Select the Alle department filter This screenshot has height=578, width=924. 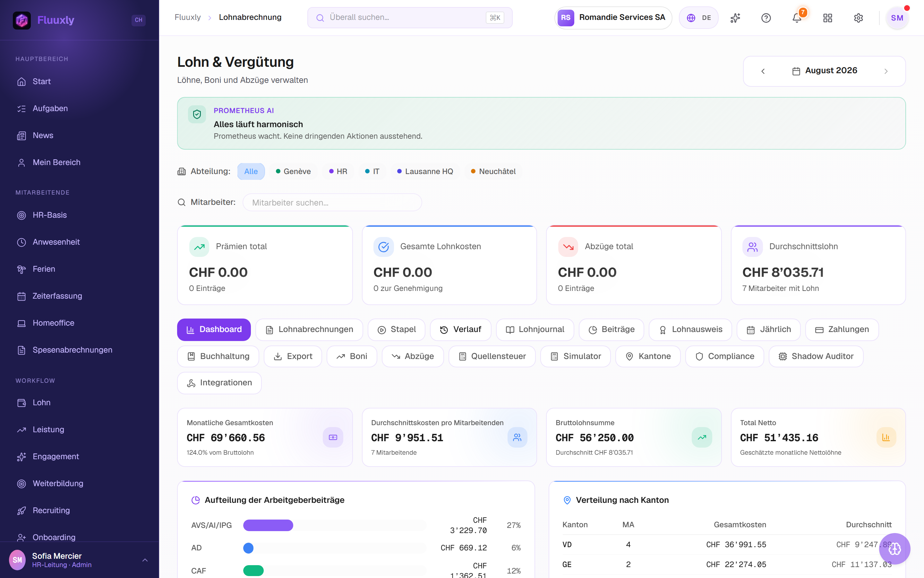(251, 171)
